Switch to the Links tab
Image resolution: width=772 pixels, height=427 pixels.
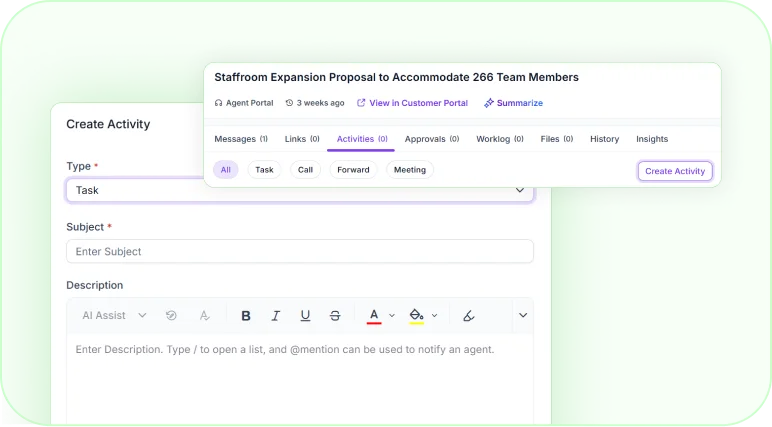click(x=302, y=139)
